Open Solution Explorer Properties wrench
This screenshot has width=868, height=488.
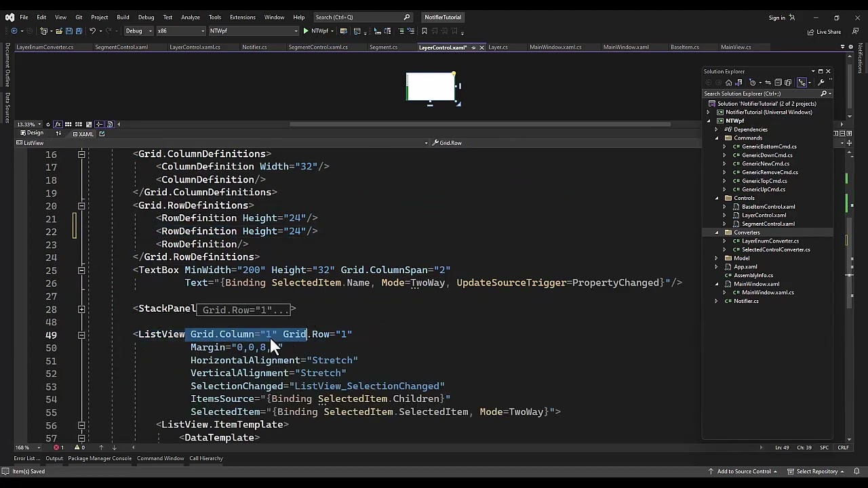click(821, 83)
